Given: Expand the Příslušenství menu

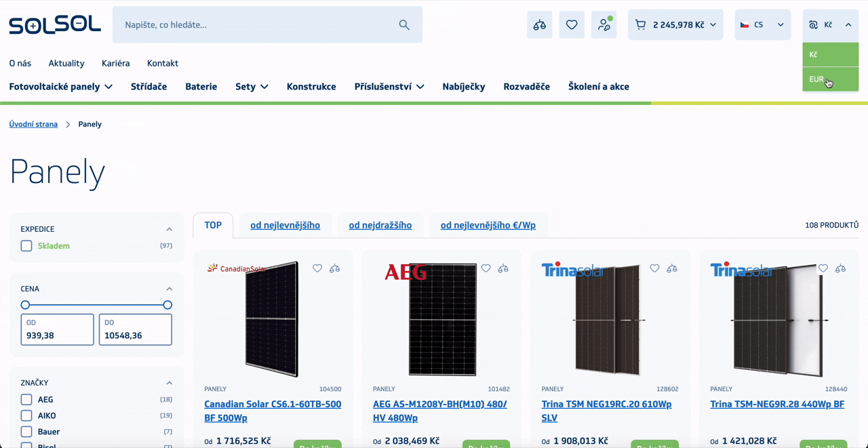Looking at the screenshot, I should click(389, 87).
